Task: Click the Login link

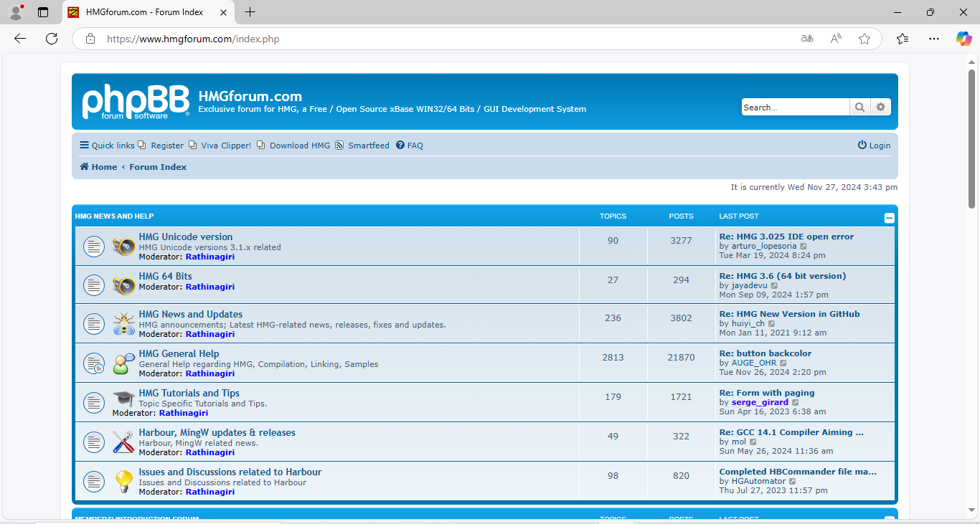Action: coord(874,146)
